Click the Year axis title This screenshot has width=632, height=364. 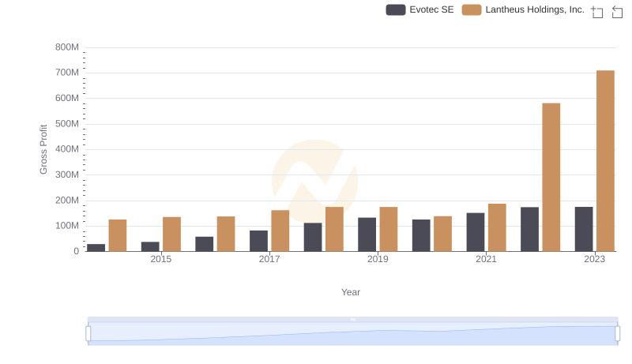pos(351,292)
